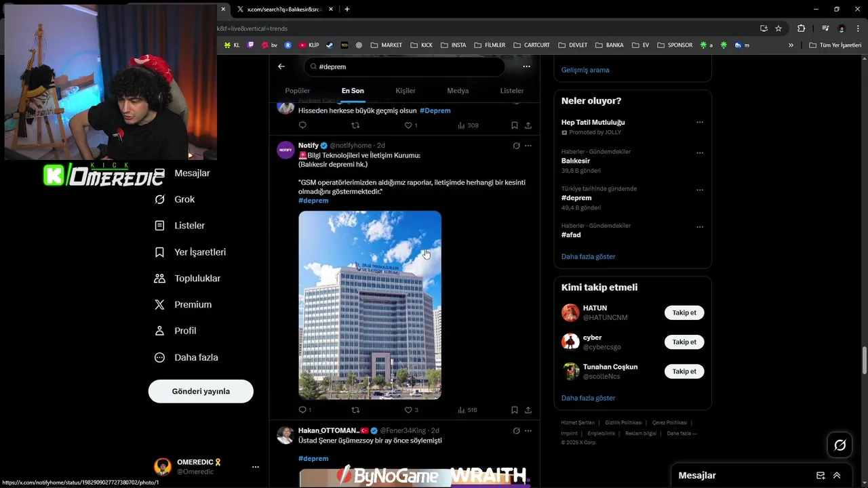The width and height of the screenshot is (868, 488).
Task: Open more menu on Notify post
Action: click(528, 146)
